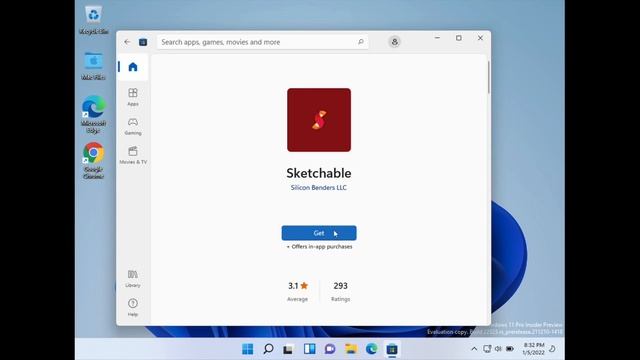Expand the hidden system tray icons chevron
This screenshot has width=640, height=360.
click(474, 349)
